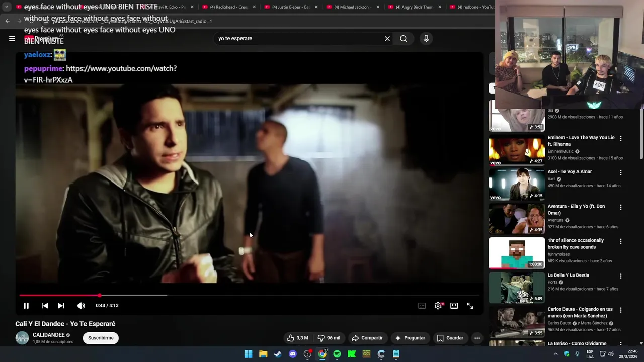The height and width of the screenshot is (362, 644).
Task: Open options for Eminem video
Action: click(620, 138)
